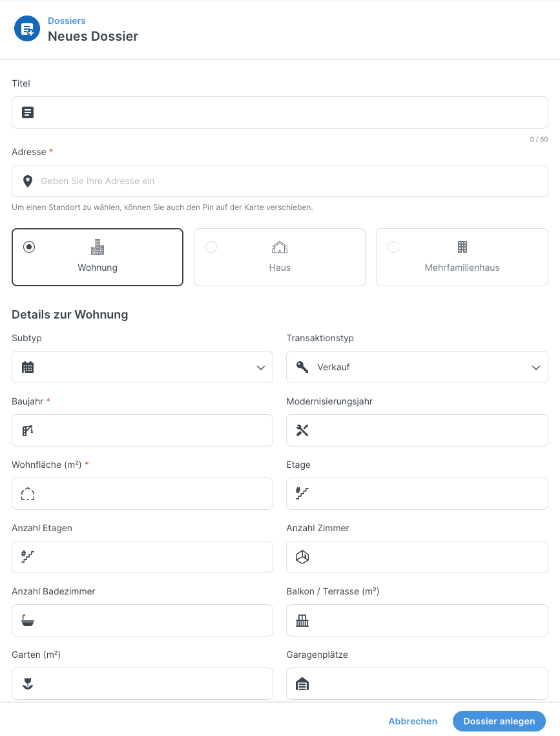Open the Subtyp dropdown

coord(142,367)
